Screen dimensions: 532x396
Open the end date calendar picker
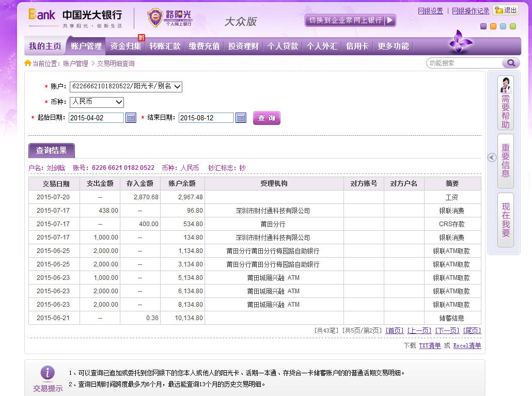point(241,118)
